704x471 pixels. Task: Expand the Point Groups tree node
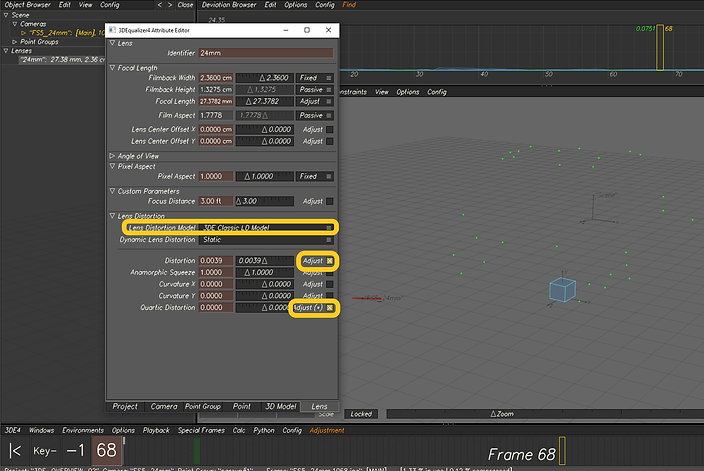(15, 42)
